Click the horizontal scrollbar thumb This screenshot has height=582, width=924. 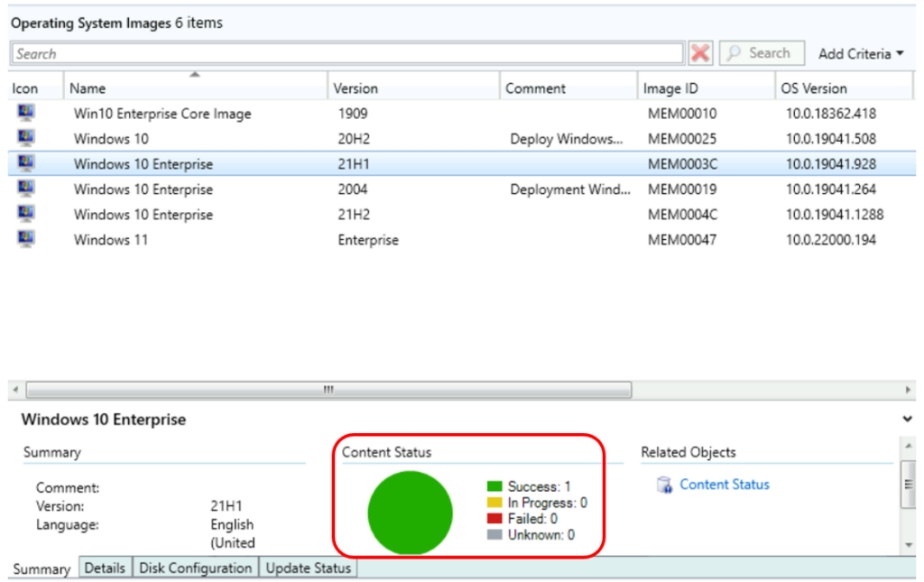click(328, 390)
